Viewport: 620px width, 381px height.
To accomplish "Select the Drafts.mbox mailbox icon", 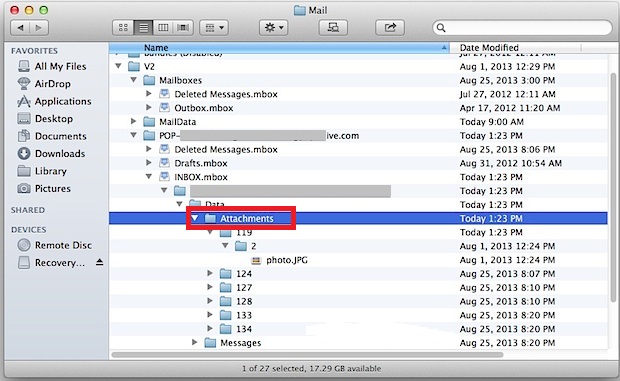I will click(x=164, y=163).
